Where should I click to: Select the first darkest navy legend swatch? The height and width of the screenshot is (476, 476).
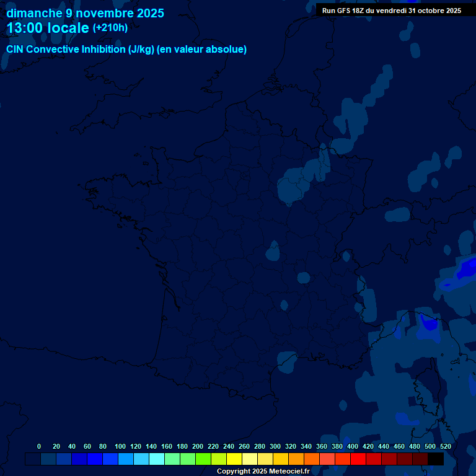32,459
